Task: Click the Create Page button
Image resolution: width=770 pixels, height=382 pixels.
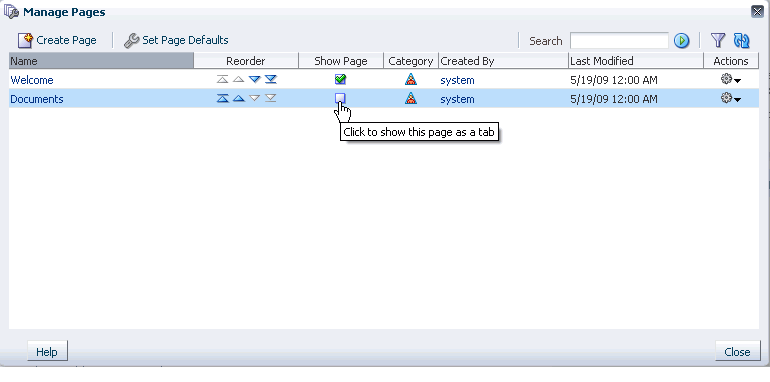Action: [x=57, y=40]
